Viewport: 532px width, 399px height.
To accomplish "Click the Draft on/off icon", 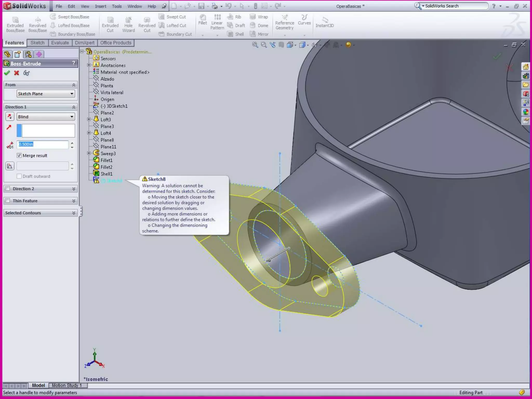I will [x=10, y=166].
